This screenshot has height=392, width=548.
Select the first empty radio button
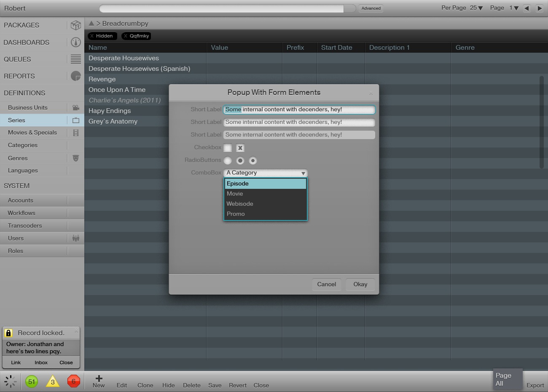[228, 161]
